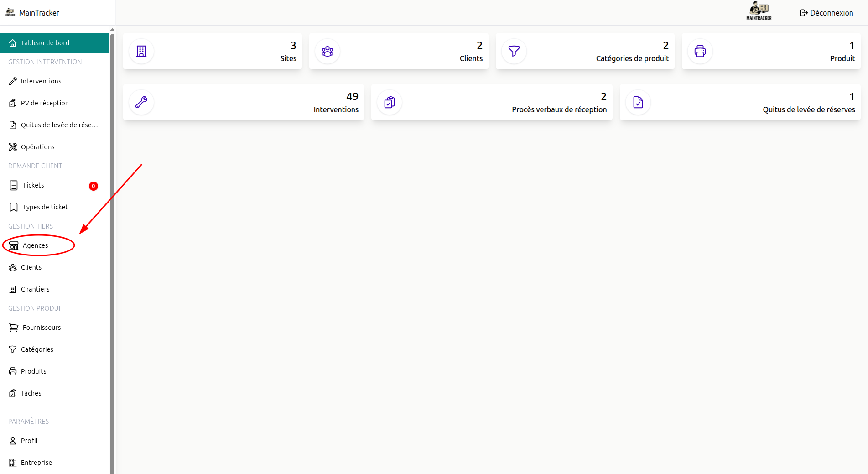The width and height of the screenshot is (868, 474).
Task: Click the MainTracker logo in the sidebar header
Action: click(10, 12)
